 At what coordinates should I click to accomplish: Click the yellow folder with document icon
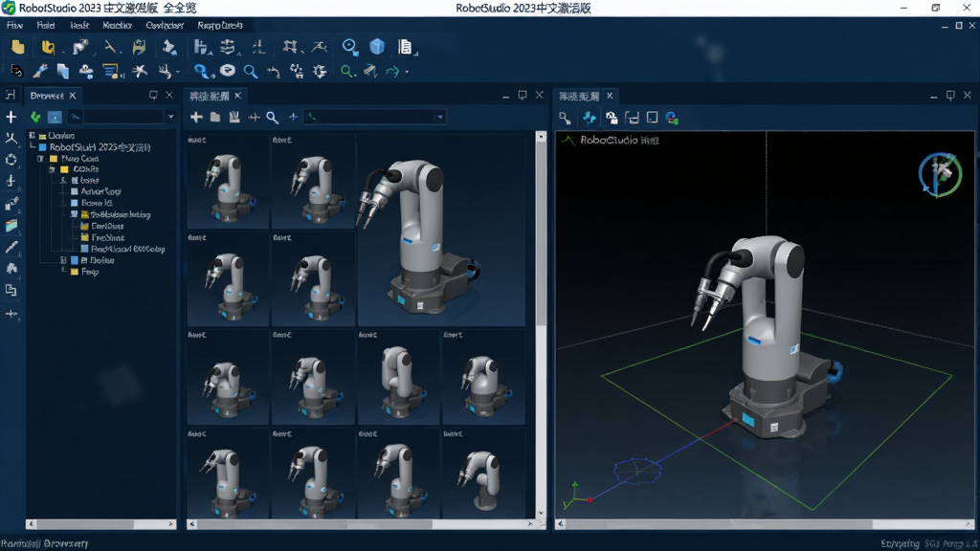[48, 47]
